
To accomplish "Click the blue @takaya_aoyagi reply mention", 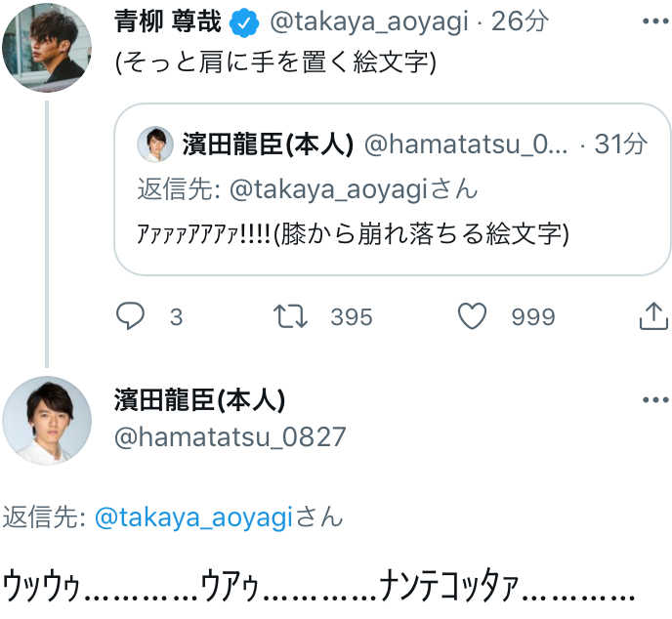I will [x=193, y=517].
